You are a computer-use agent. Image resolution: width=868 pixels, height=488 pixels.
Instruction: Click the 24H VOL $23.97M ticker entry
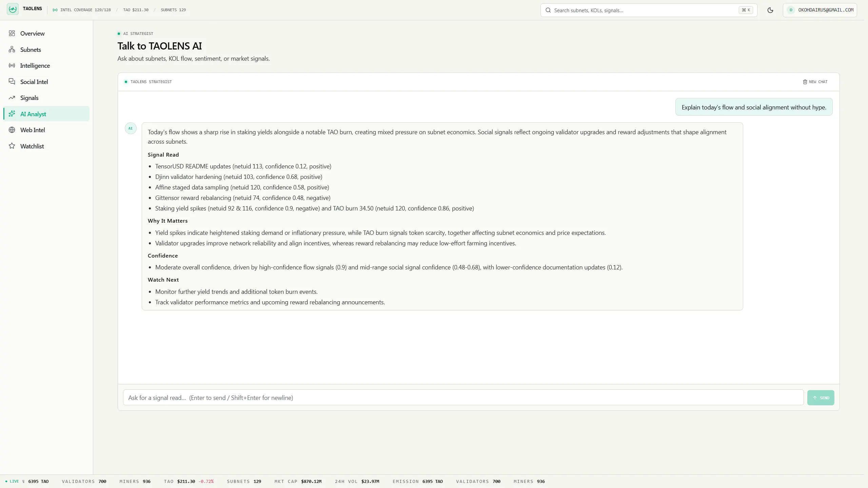357,481
